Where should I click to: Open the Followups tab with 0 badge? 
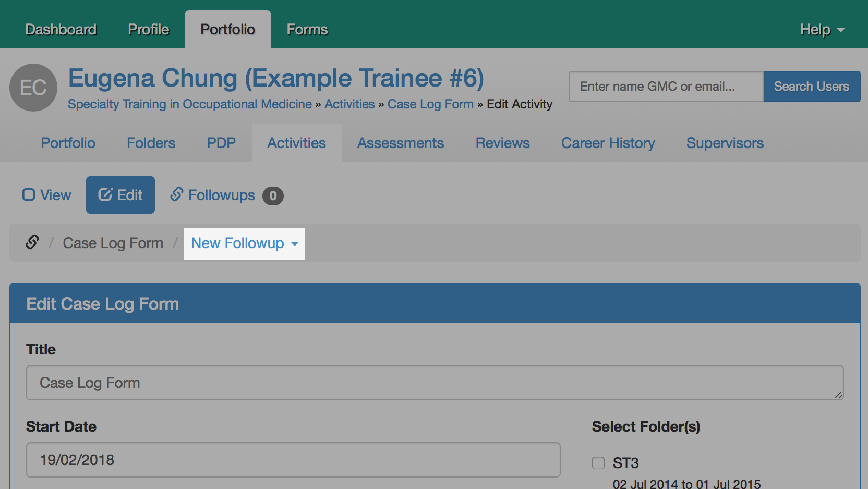tap(226, 195)
